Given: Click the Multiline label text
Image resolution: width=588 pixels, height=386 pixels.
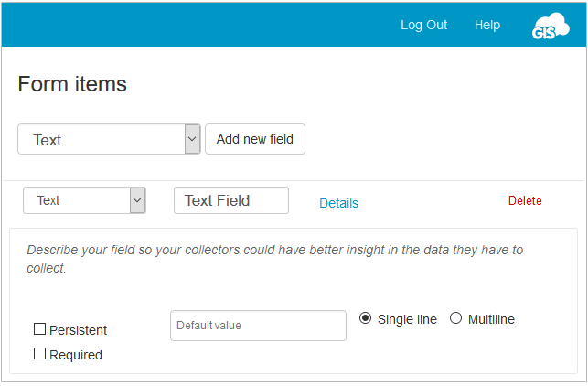Looking at the screenshot, I should click(491, 319).
